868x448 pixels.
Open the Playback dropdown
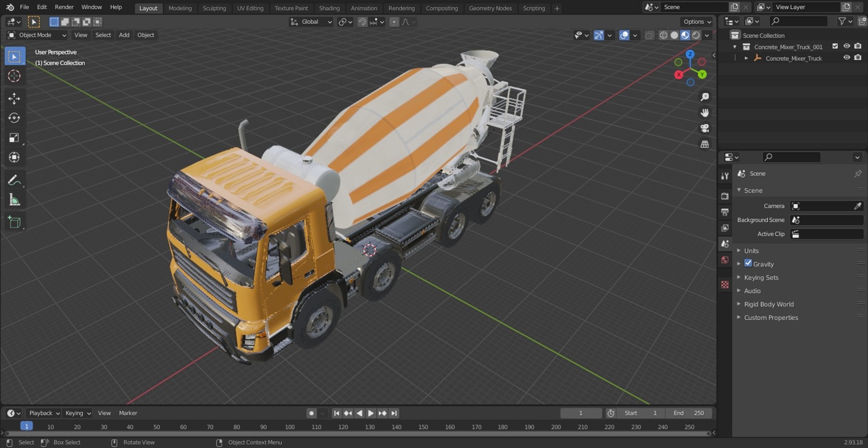click(44, 413)
